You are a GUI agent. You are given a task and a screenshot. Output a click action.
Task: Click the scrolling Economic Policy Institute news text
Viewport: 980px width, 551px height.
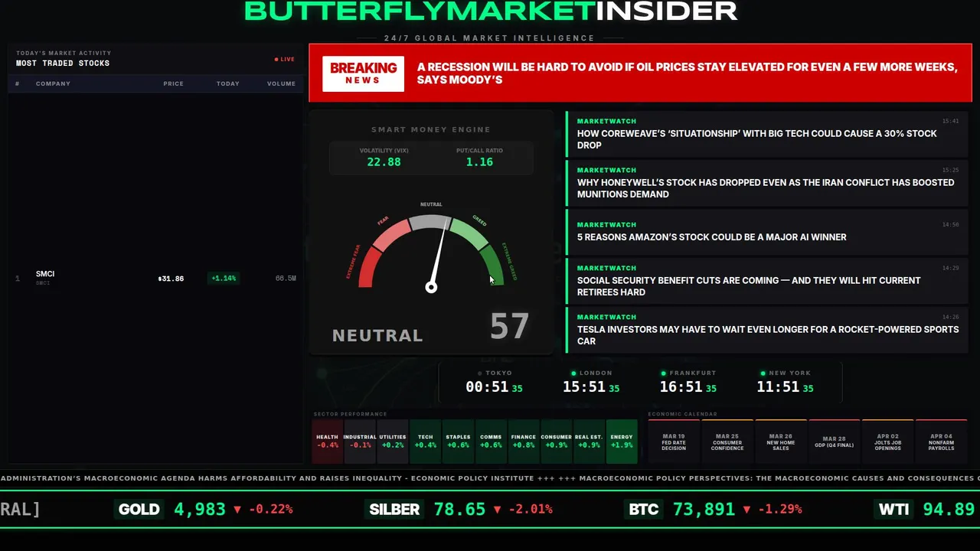(x=267, y=478)
